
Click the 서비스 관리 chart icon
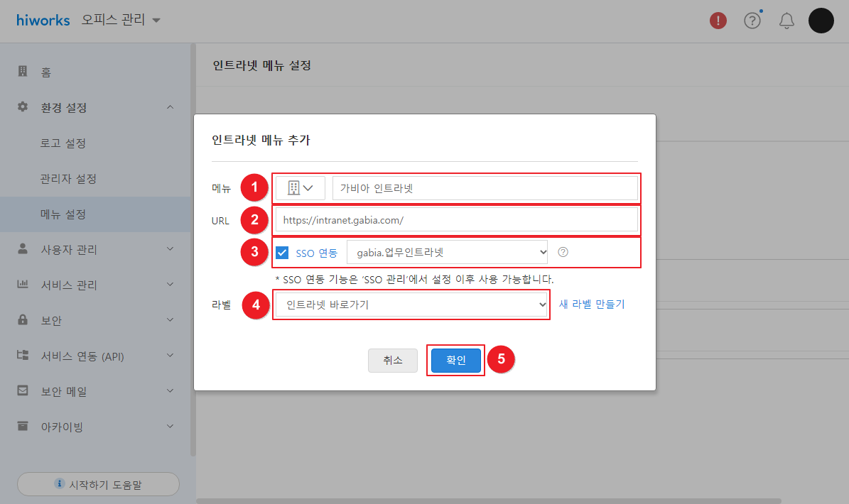23,284
